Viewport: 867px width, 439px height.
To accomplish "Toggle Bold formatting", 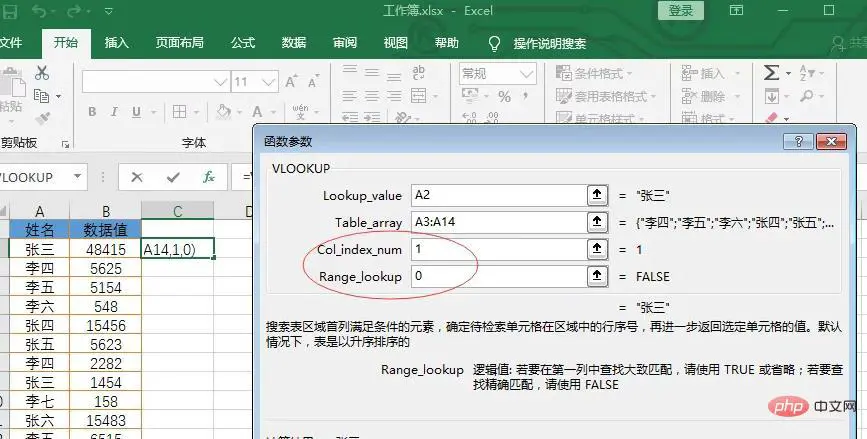I will (92, 112).
